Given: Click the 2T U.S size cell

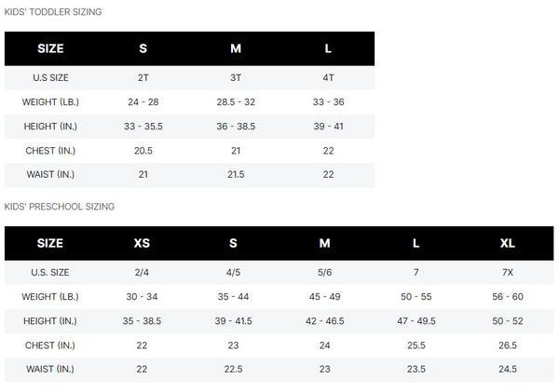Looking at the screenshot, I should click(x=143, y=77).
